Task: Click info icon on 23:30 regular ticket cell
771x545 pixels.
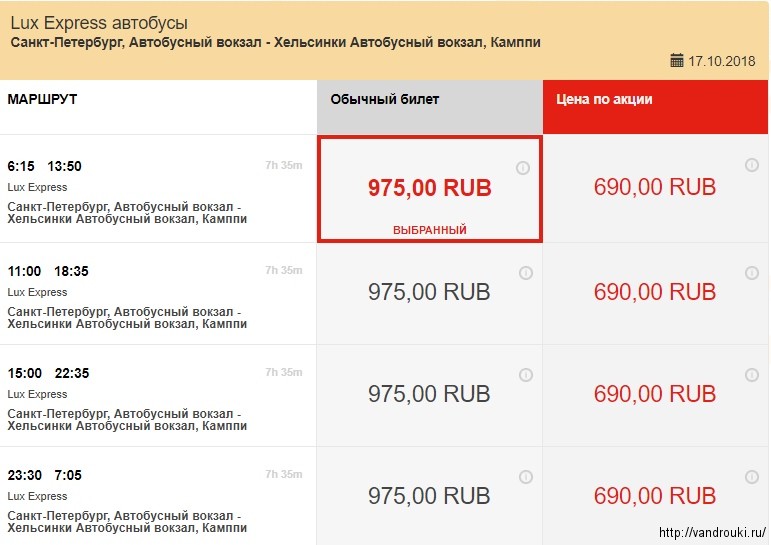Action: click(526, 477)
